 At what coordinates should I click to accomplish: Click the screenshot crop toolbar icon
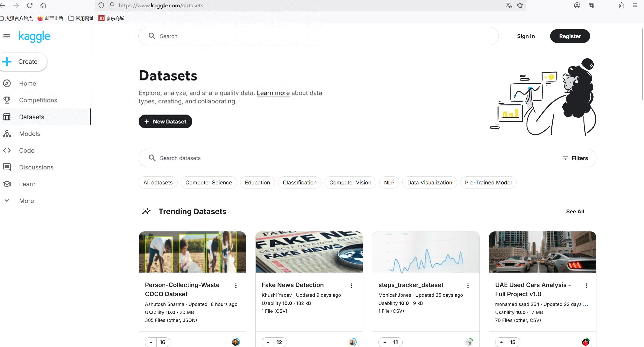coord(592,5)
